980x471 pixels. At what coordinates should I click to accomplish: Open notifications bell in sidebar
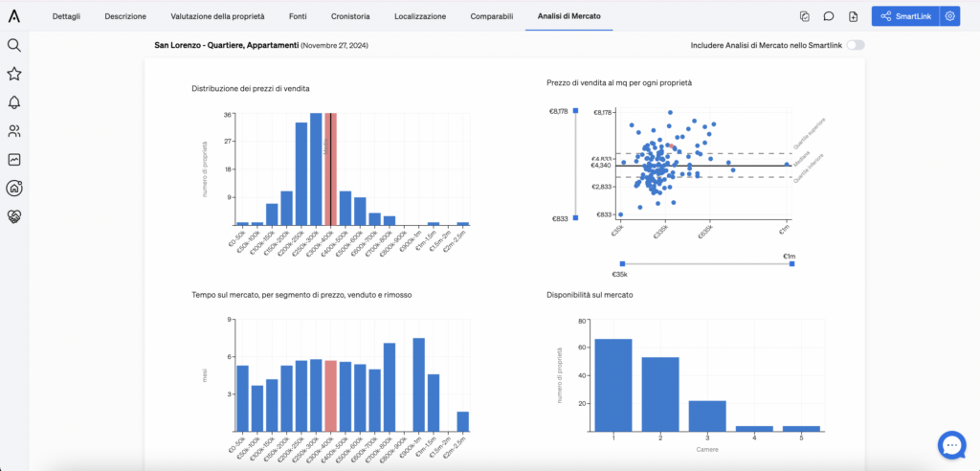(13, 102)
